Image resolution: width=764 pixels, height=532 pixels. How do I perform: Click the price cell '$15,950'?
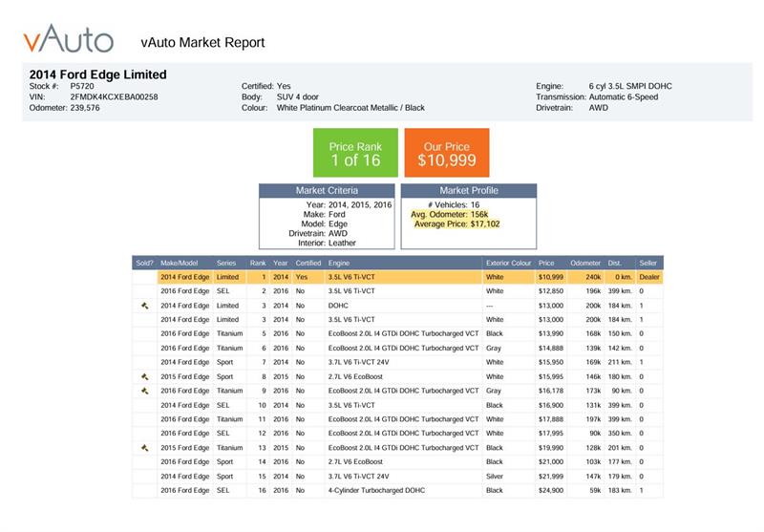point(551,362)
